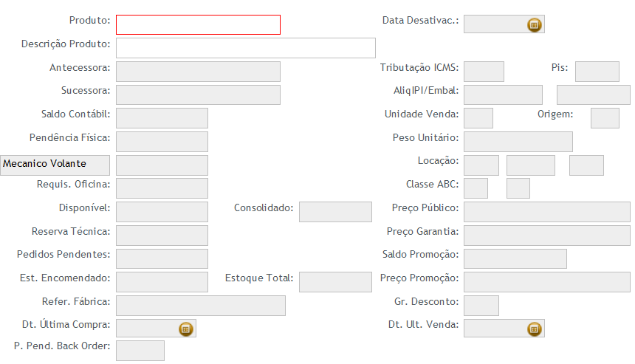
Task: Click the Saldo Contábil field
Action: point(162,118)
